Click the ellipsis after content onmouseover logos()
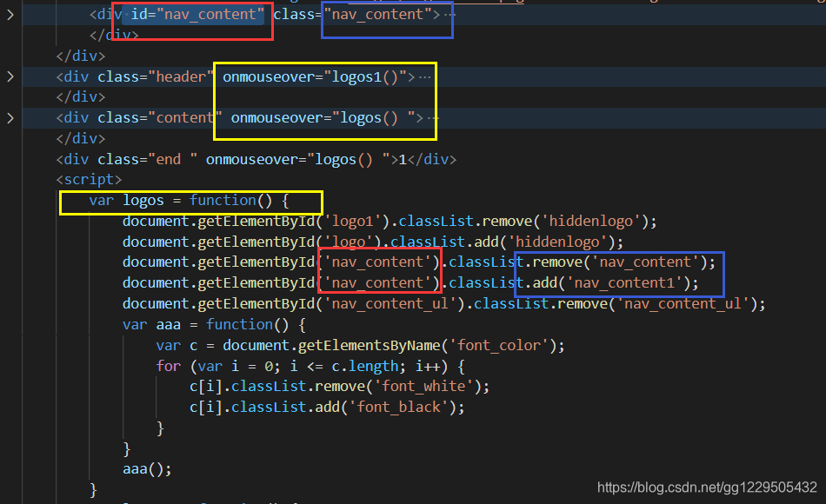Viewport: 826px width, 504px height. click(433, 118)
